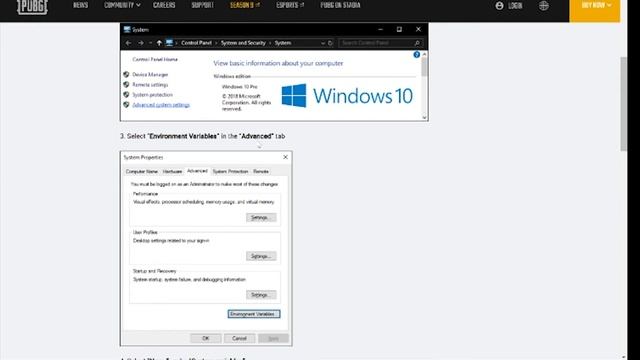Select the Advanced tab

tap(197, 171)
